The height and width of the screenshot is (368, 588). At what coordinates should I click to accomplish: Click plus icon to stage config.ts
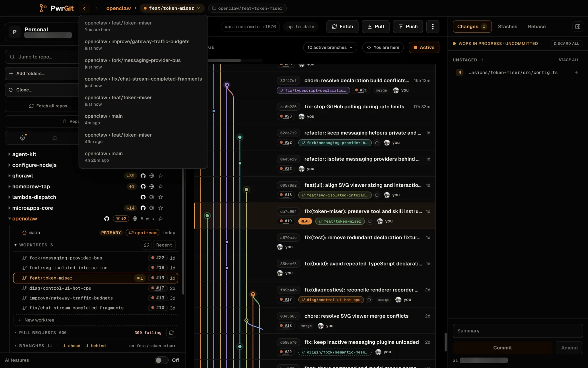tap(576, 72)
